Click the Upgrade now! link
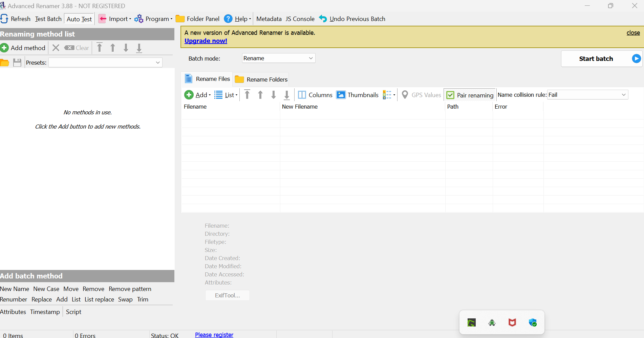 [x=206, y=41]
